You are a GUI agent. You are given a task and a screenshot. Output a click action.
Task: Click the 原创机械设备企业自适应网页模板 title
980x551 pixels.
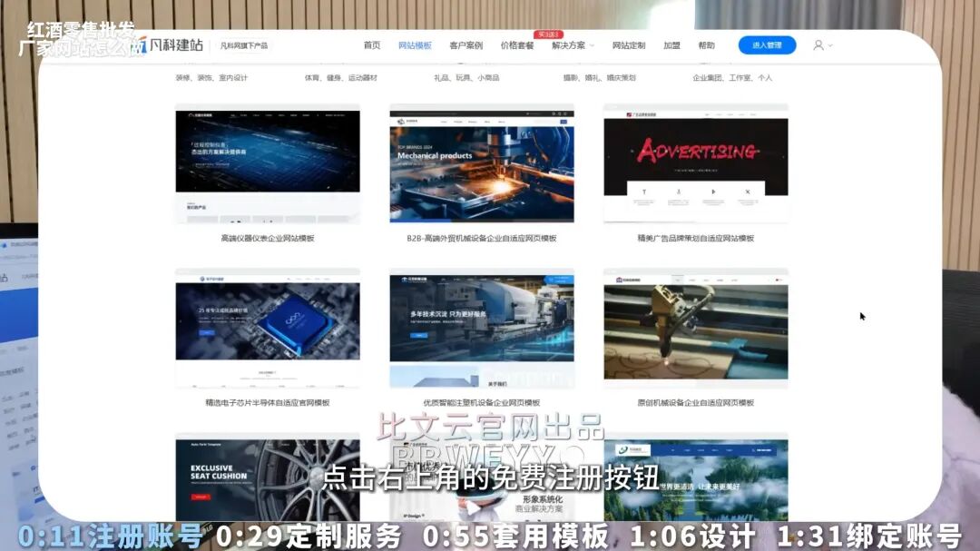(696, 403)
